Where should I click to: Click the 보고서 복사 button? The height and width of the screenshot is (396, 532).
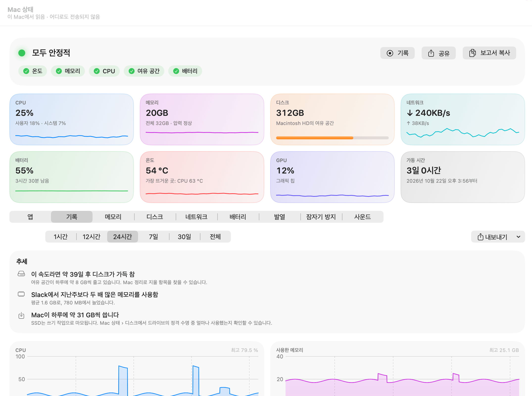pyautogui.click(x=489, y=53)
